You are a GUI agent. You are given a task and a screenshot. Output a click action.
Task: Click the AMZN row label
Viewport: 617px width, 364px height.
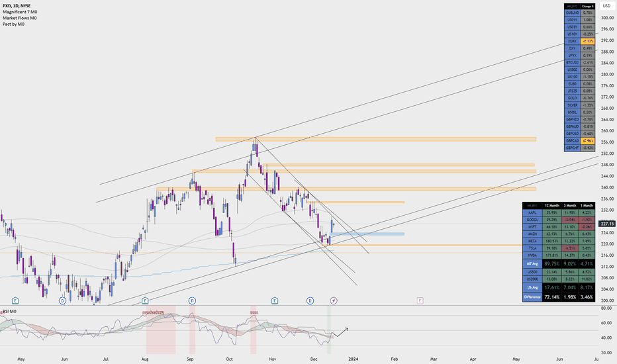(532, 234)
